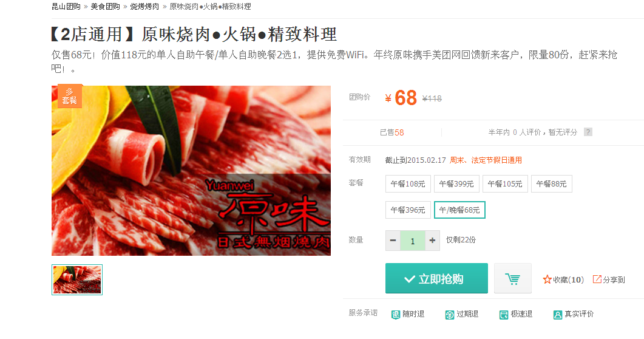Buy now with the 立即抢购 button

pos(436,278)
